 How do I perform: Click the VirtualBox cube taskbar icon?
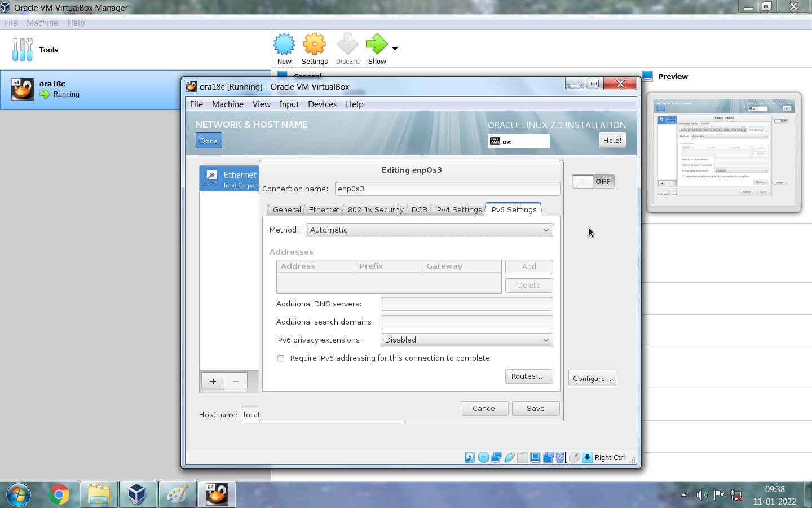pos(138,495)
